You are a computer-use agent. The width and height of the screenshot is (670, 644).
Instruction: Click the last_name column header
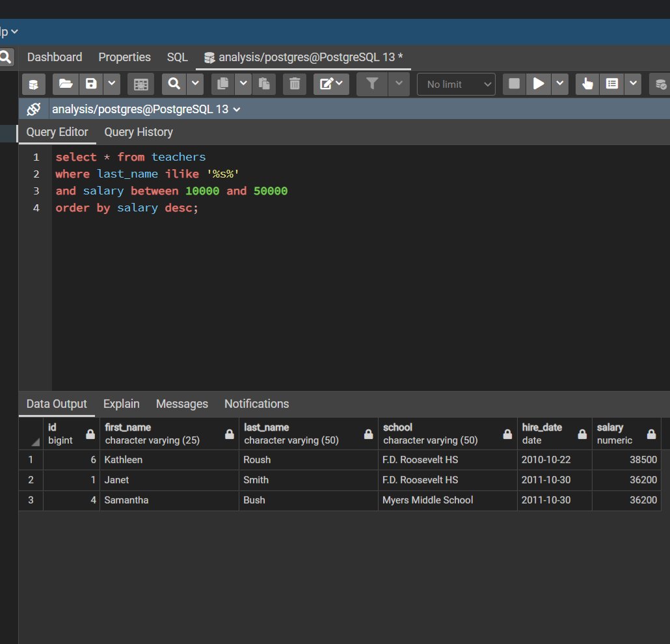tap(308, 434)
